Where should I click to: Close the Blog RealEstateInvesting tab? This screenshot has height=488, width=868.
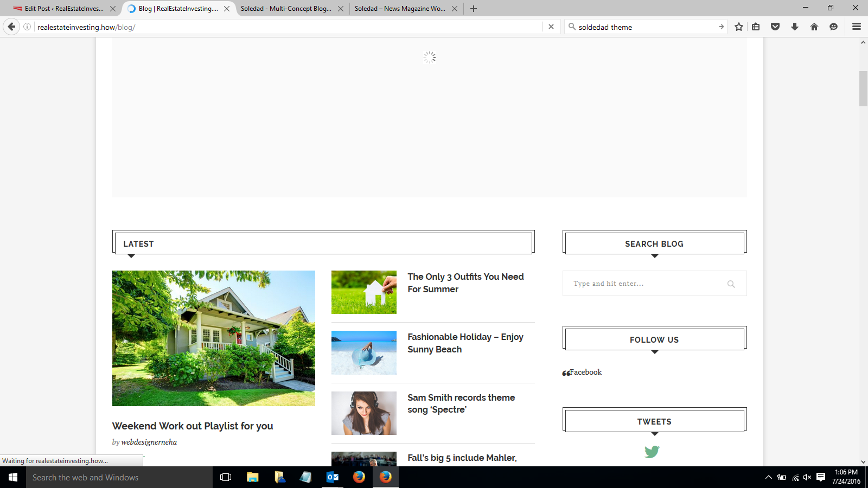click(227, 9)
